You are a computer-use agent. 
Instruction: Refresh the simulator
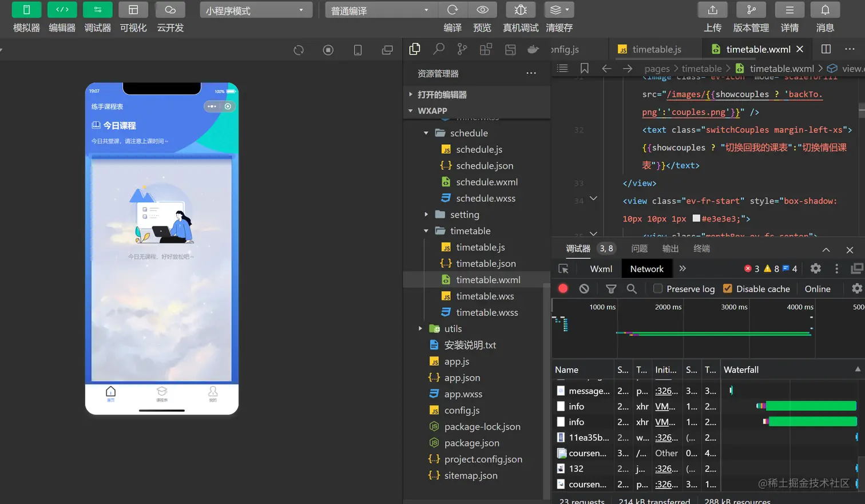299,50
